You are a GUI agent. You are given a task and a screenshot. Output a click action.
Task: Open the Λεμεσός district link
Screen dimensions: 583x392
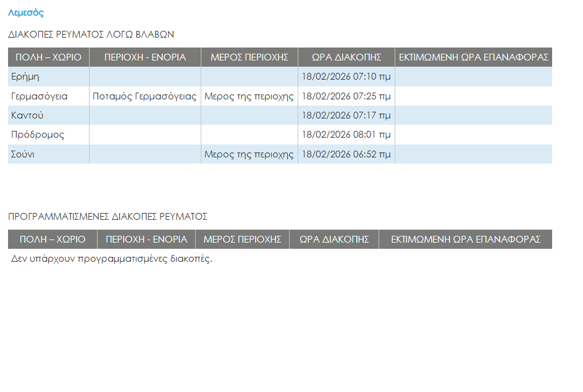click(x=26, y=13)
